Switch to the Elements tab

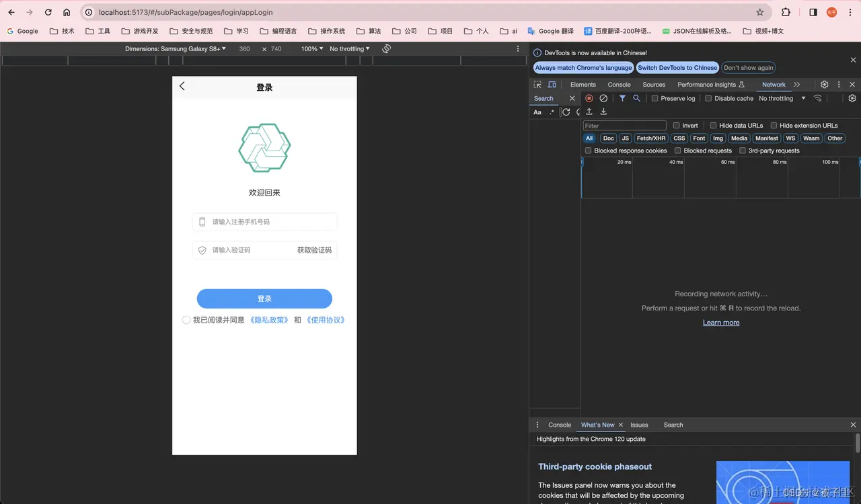tap(583, 85)
